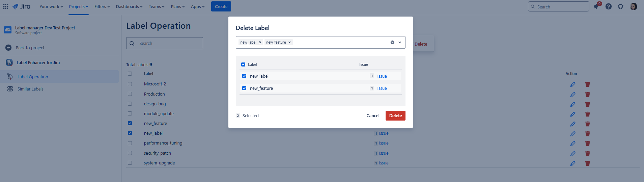Viewport: 644px width, 182px height.
Task: Open the Teams dropdown menu
Action: (x=157, y=6)
